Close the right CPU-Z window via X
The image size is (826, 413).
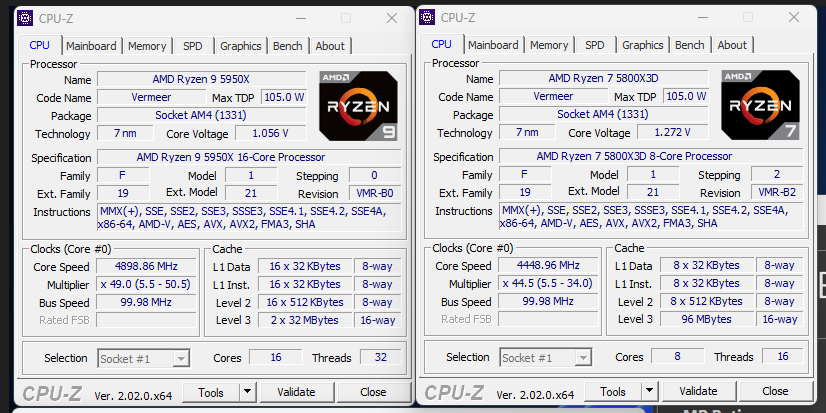[x=794, y=17]
